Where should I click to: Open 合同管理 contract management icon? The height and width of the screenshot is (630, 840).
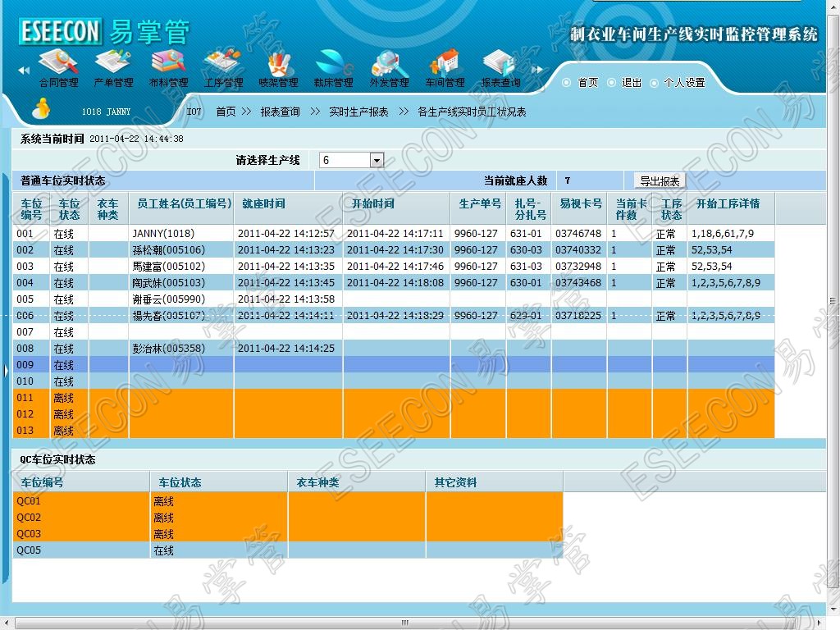click(58, 67)
